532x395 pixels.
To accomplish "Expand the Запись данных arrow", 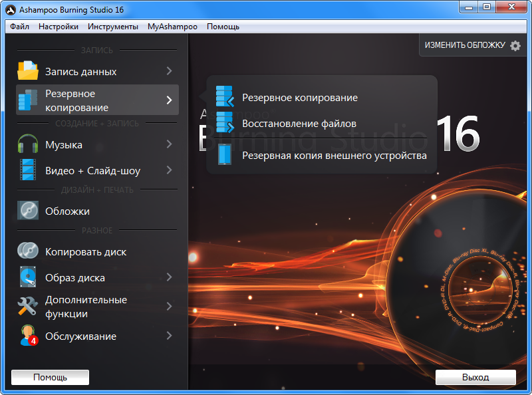I will click(170, 71).
